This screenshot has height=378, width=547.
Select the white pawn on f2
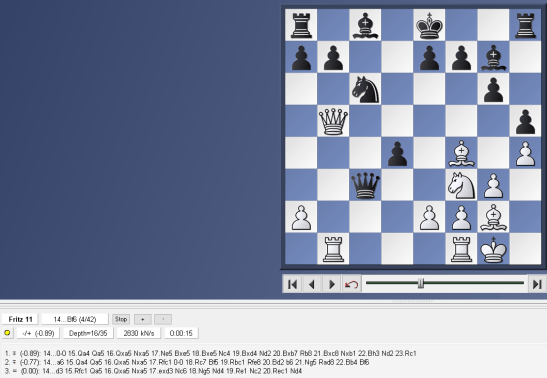(461, 217)
